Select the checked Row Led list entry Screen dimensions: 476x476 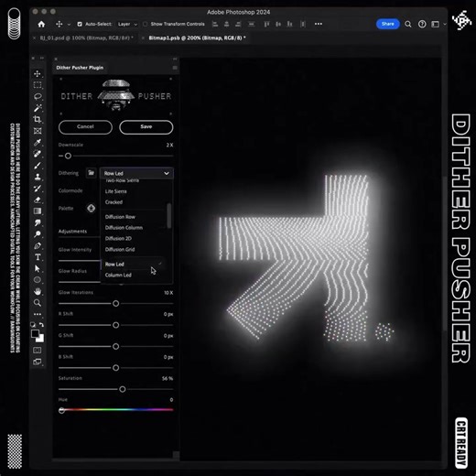coord(133,265)
